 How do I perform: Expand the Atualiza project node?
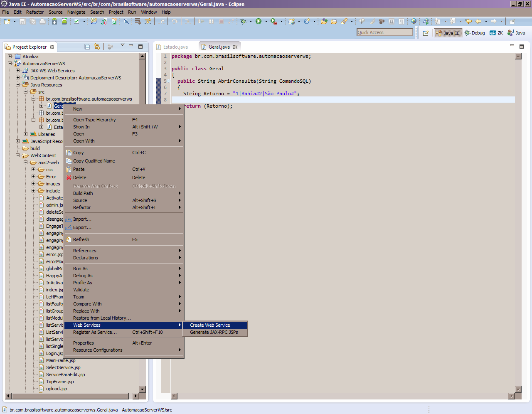(10, 56)
